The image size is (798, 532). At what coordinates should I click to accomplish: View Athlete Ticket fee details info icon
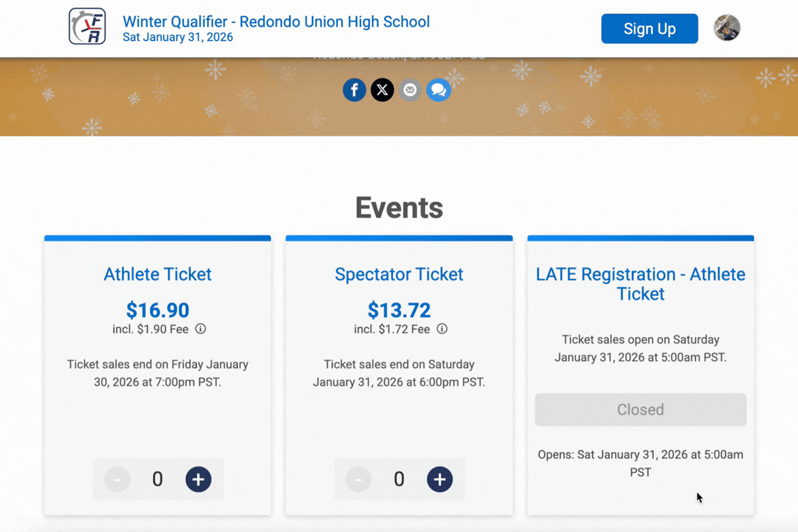[x=199, y=329]
